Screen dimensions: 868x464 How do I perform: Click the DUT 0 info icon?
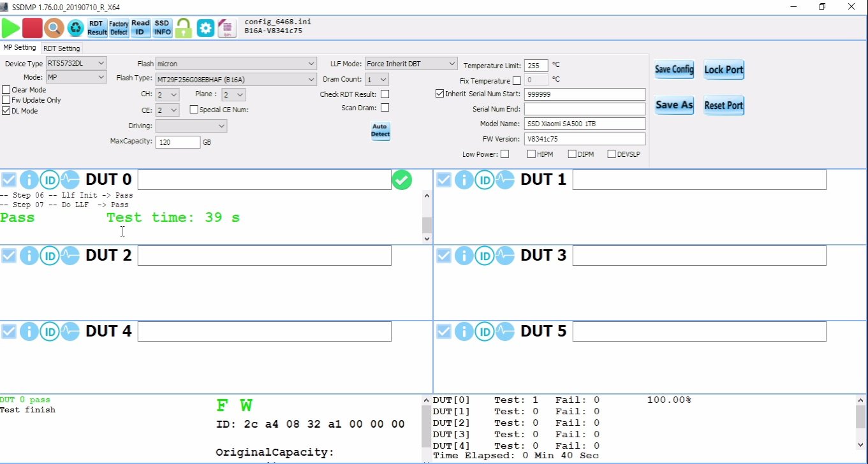pyautogui.click(x=29, y=180)
